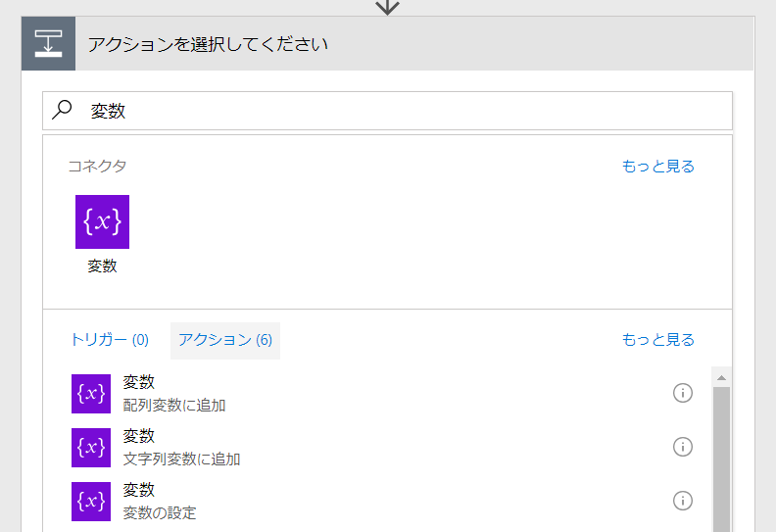The image size is (776, 532).
Task: Click the コネクタ section heading
Action: (x=97, y=167)
